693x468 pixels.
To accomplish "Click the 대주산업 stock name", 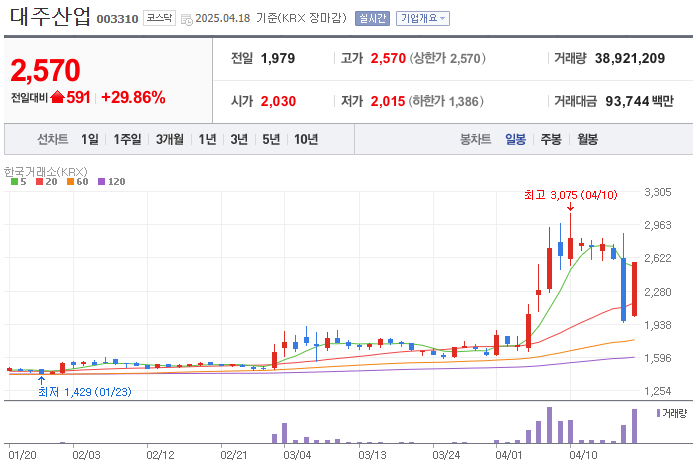I will [50, 16].
